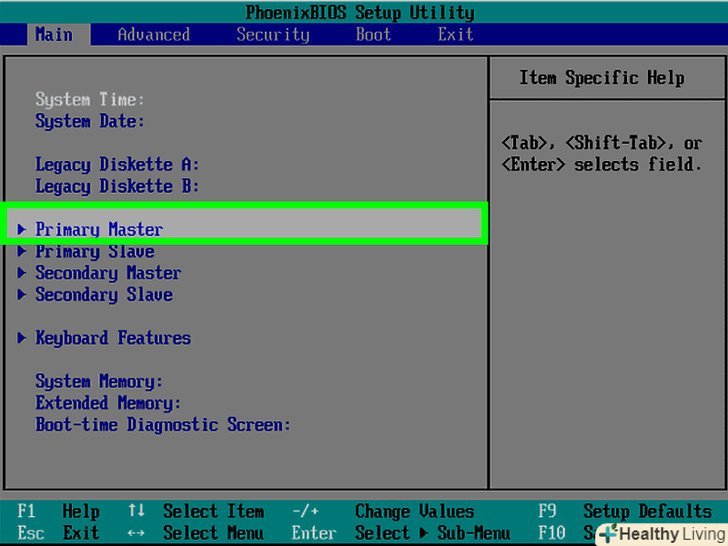Expand the Secondary Slave arrow
The height and width of the screenshot is (546, 728).
pyautogui.click(x=21, y=294)
